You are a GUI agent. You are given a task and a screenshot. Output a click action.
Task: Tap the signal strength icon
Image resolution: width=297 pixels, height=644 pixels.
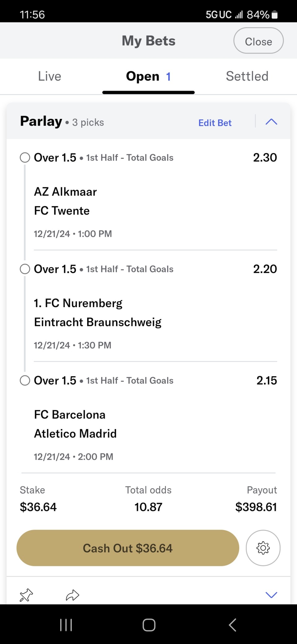239,15
